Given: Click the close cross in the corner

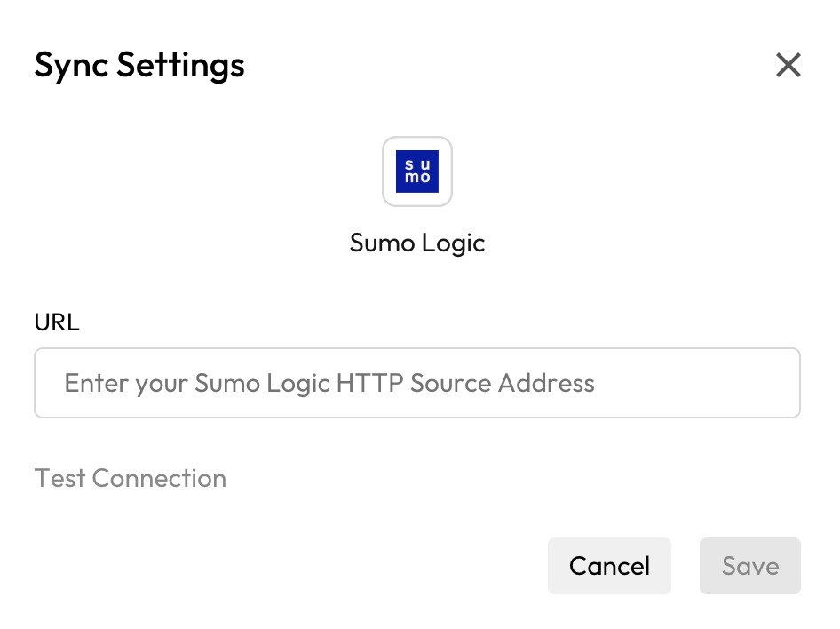Looking at the screenshot, I should [x=788, y=65].
